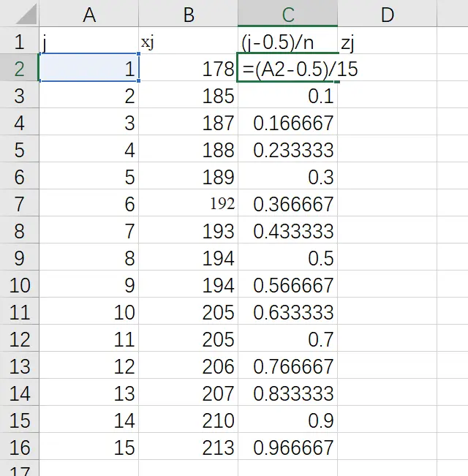
Task: Click cell with value 192
Action: tap(188, 203)
